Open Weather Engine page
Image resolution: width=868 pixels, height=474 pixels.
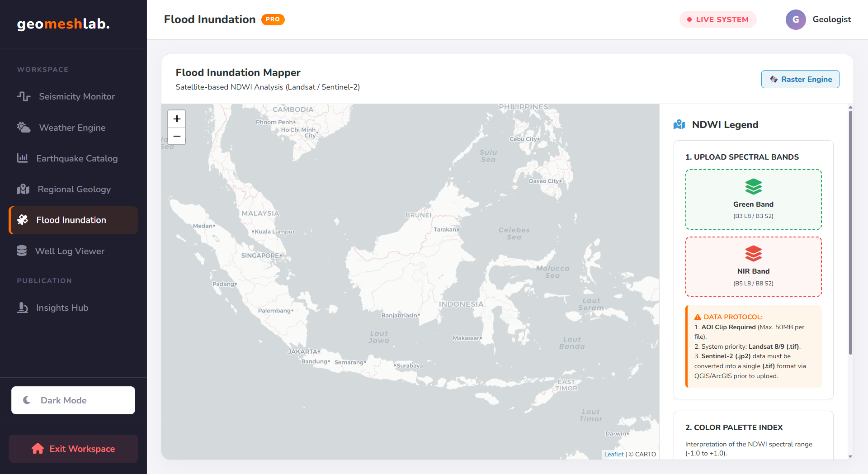tap(73, 128)
